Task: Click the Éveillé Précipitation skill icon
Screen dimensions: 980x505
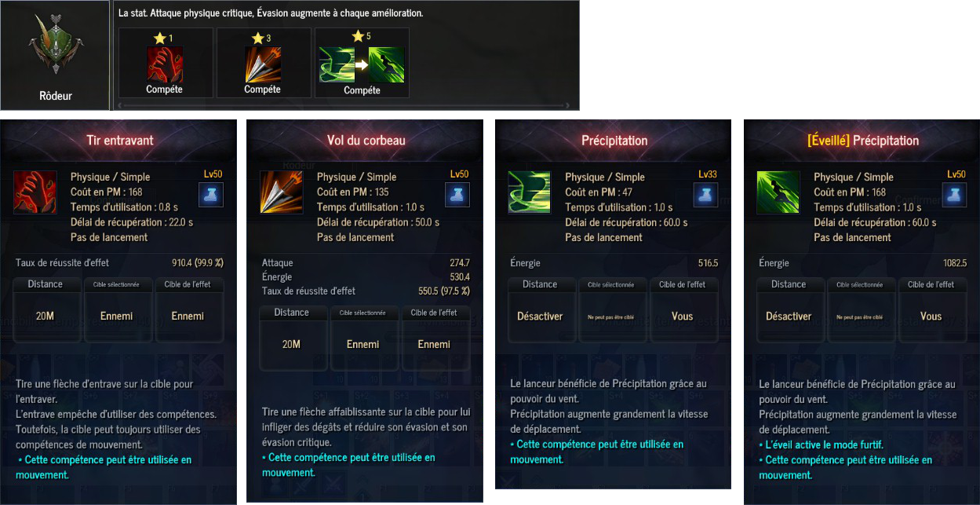Action: coord(778,192)
